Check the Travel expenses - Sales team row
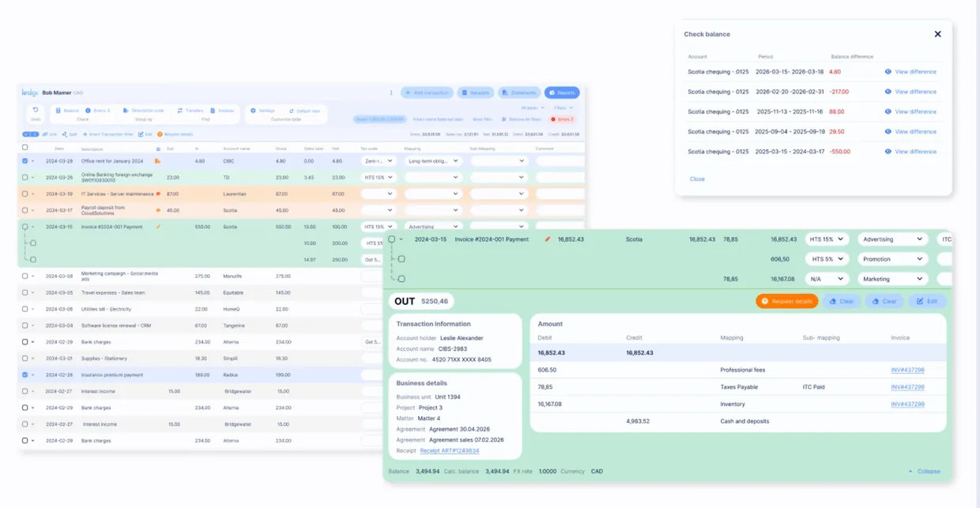 (24, 292)
